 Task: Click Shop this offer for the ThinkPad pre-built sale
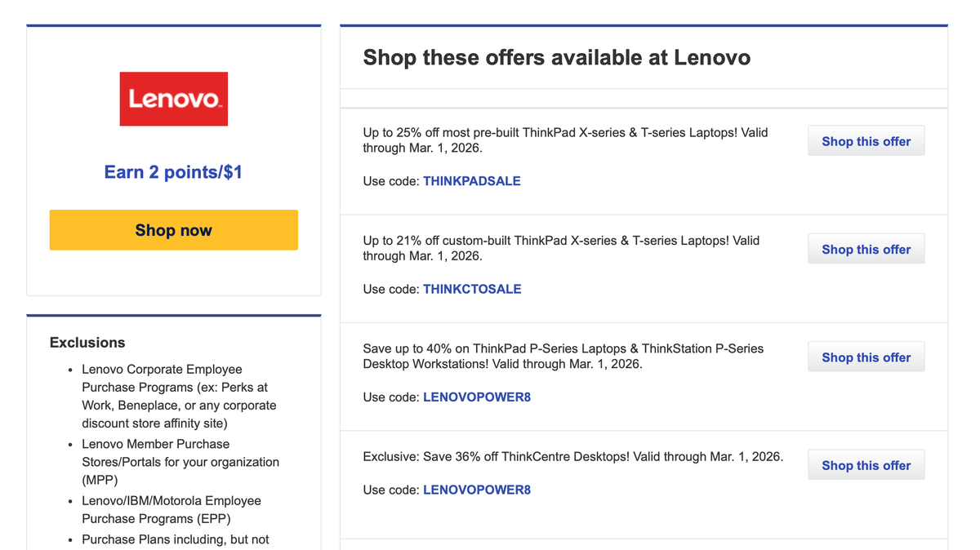tap(866, 140)
